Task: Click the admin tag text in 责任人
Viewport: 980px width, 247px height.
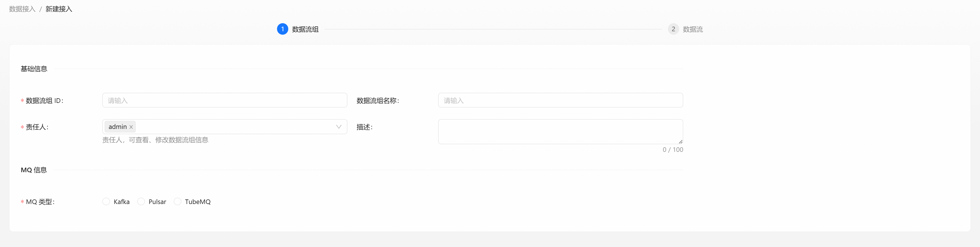Action: tap(118, 127)
